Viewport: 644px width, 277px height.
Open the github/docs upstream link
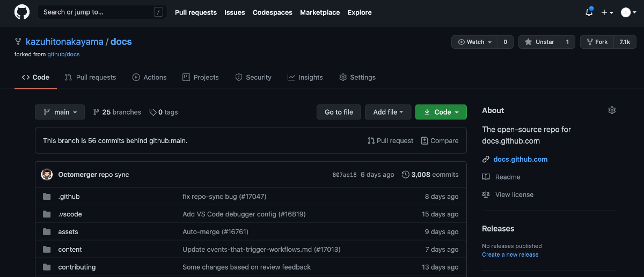coord(63,54)
